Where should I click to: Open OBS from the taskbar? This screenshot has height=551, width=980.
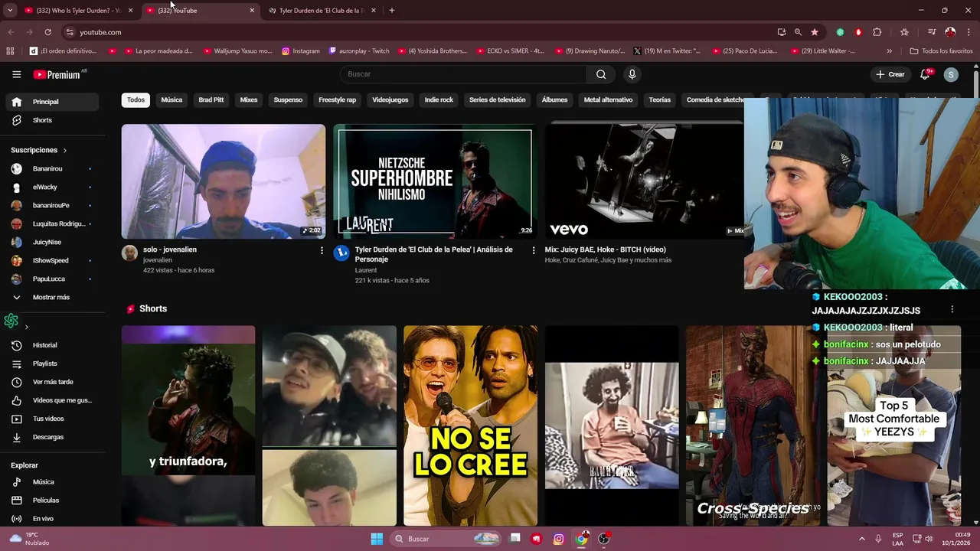(x=603, y=539)
